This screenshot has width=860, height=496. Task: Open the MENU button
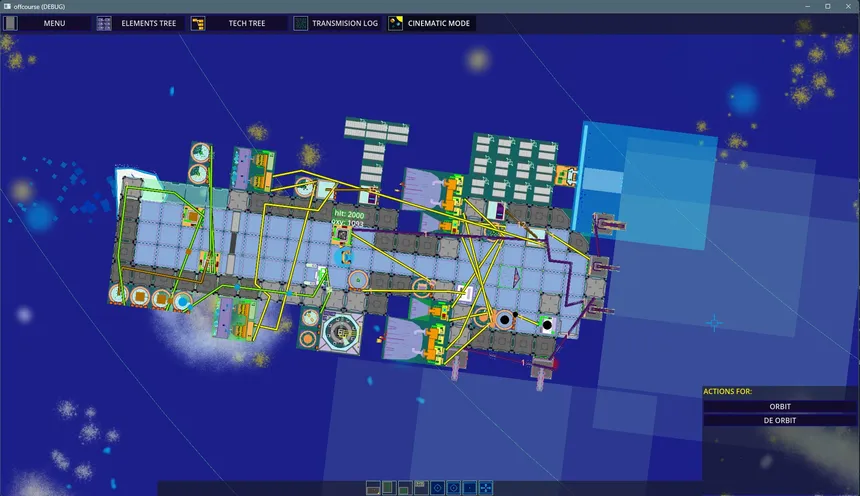click(x=54, y=23)
